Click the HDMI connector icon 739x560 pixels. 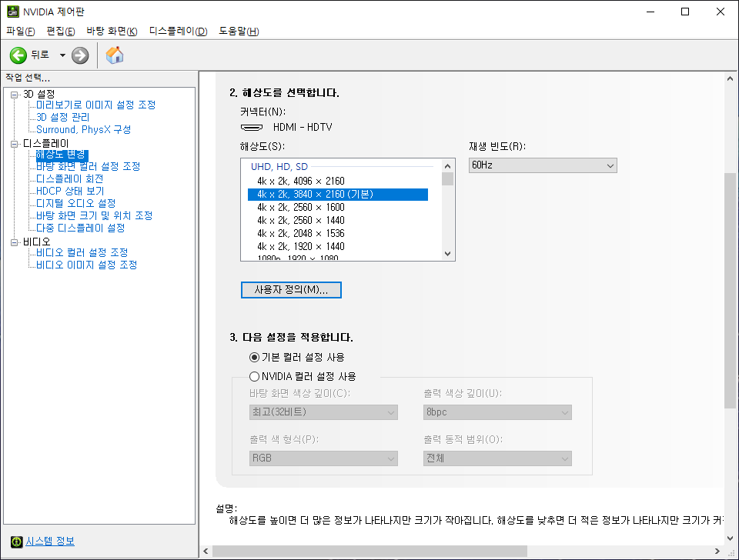tap(252, 127)
